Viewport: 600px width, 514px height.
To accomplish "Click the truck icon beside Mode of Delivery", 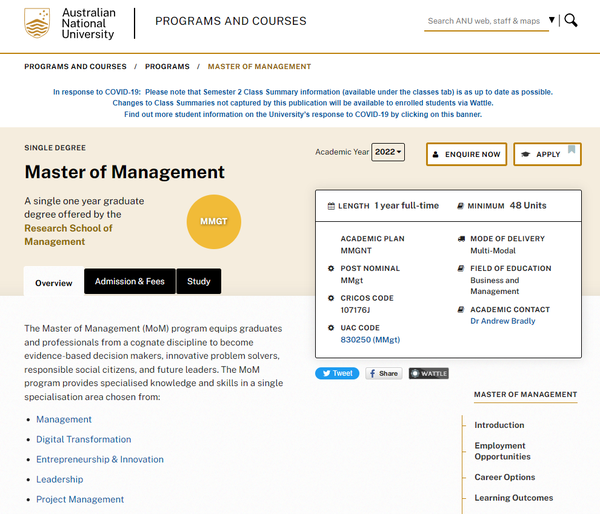I will pos(461,239).
